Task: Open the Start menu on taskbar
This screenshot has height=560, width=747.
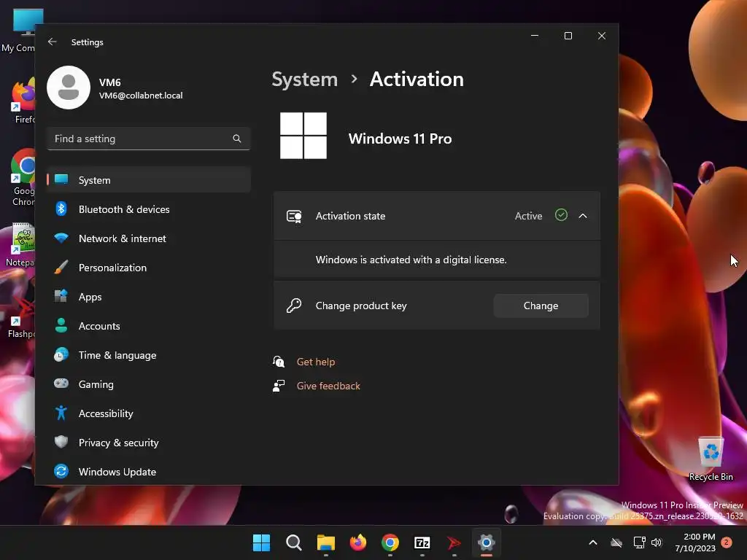Action: point(261,542)
